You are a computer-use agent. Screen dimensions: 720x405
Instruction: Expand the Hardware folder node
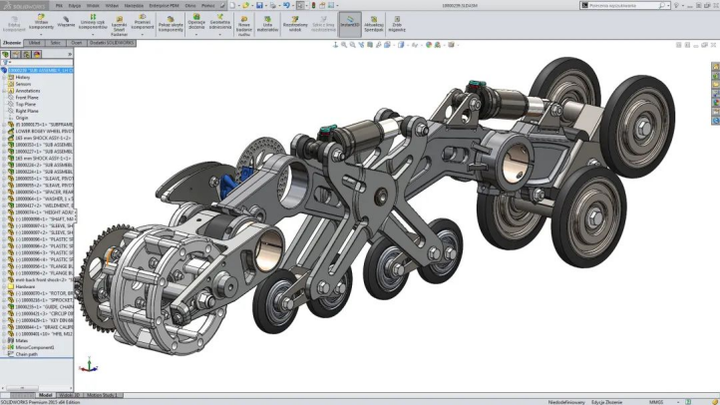[x=4, y=287]
